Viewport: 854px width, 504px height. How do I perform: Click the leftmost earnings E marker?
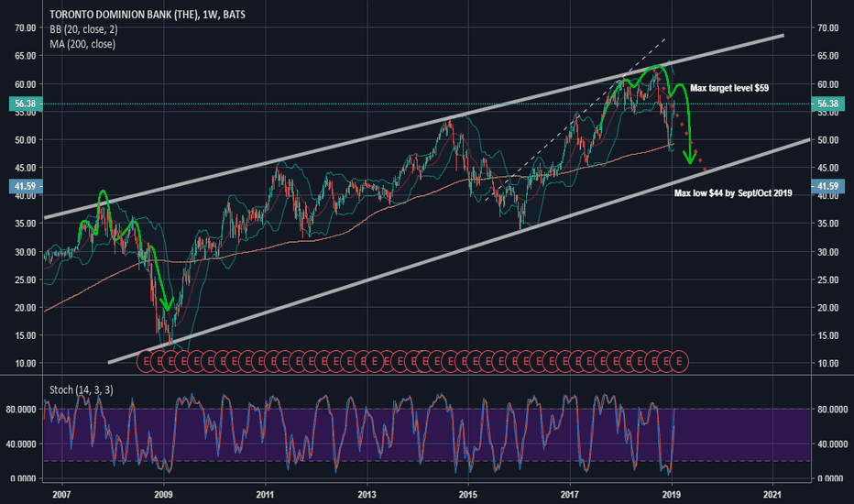[146, 361]
